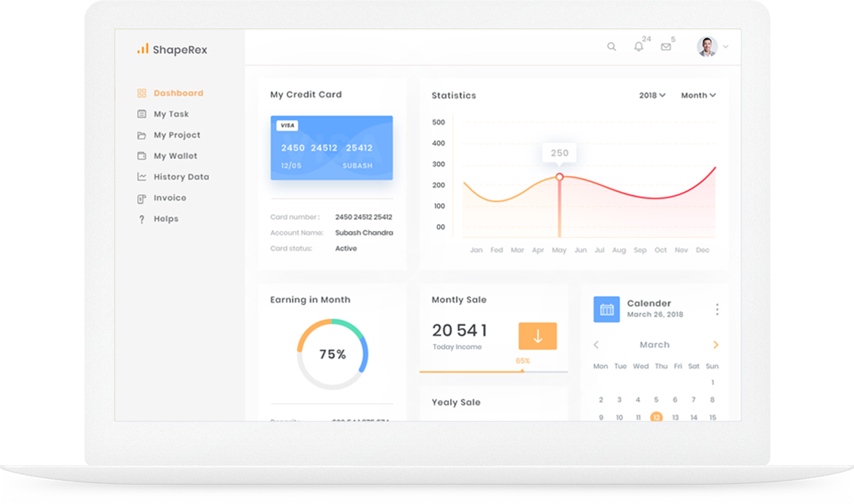Open the mail envelope icon

pos(666,47)
